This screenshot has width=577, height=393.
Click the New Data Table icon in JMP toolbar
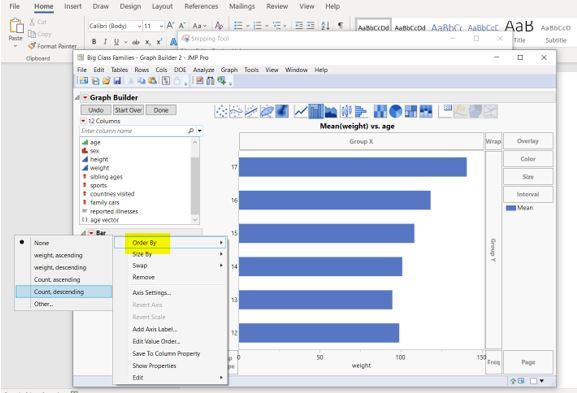(84, 81)
